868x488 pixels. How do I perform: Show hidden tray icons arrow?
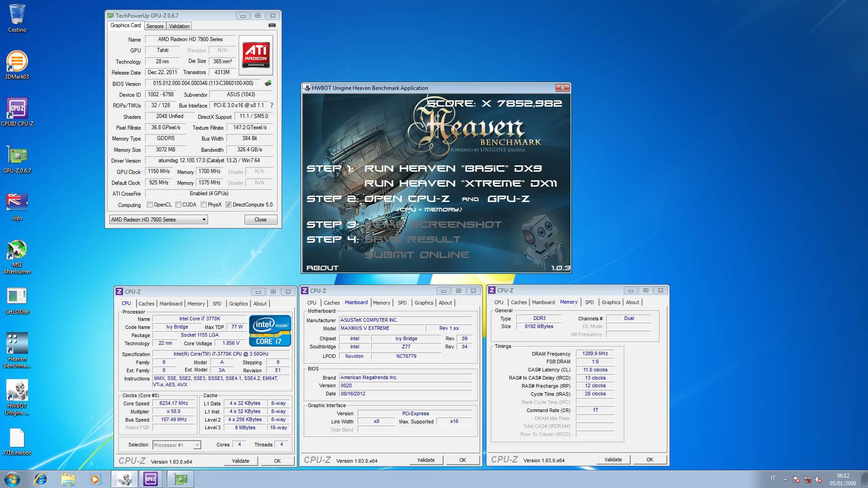785,479
